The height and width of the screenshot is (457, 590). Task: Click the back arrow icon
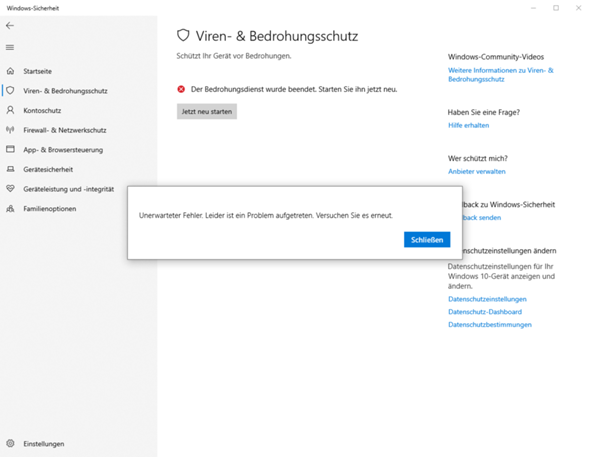point(10,26)
